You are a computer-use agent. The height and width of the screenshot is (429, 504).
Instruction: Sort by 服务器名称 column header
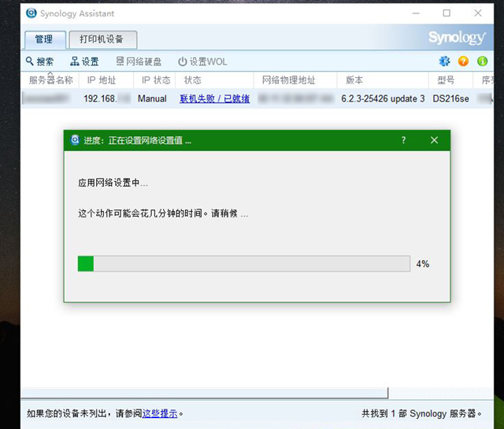50,80
